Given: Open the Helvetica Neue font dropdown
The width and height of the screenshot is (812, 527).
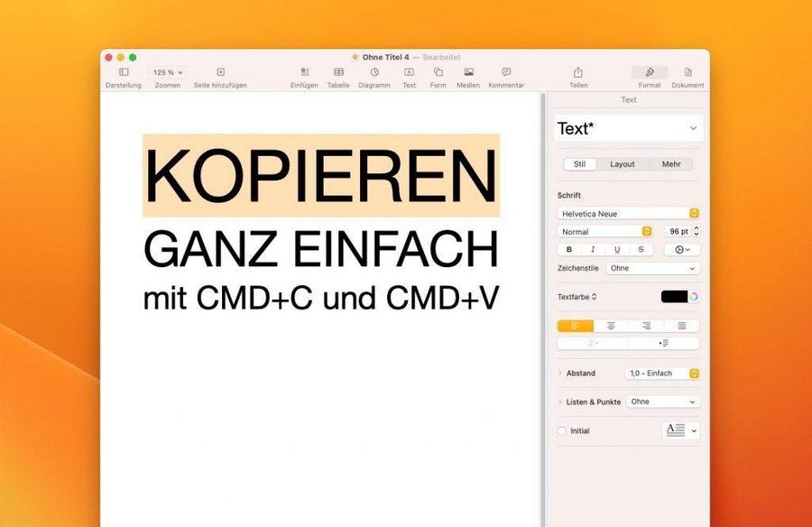Looking at the screenshot, I should coord(628,214).
